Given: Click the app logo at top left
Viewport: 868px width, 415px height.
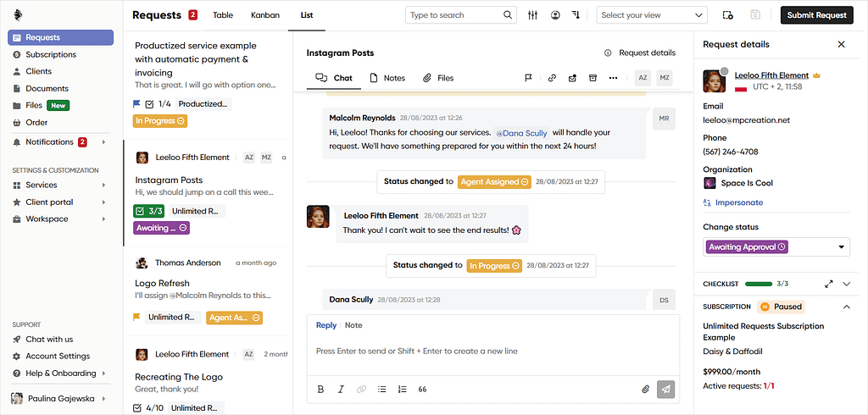Looking at the screenshot, I should click(18, 15).
